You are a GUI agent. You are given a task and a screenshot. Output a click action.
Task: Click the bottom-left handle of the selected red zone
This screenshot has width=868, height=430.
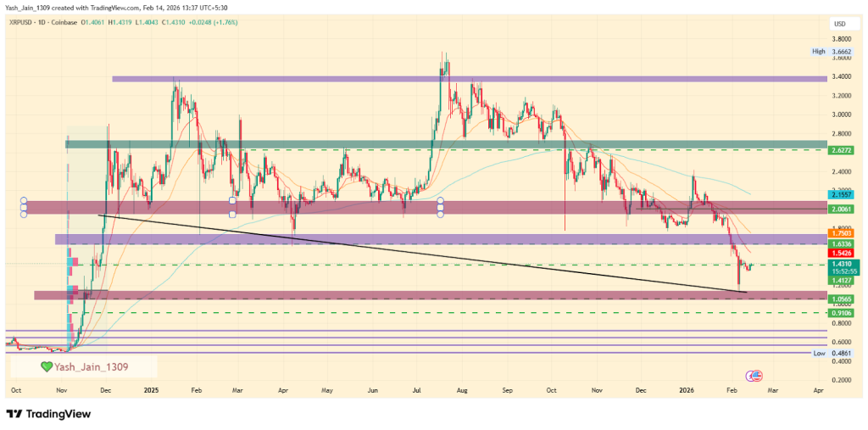click(x=23, y=214)
